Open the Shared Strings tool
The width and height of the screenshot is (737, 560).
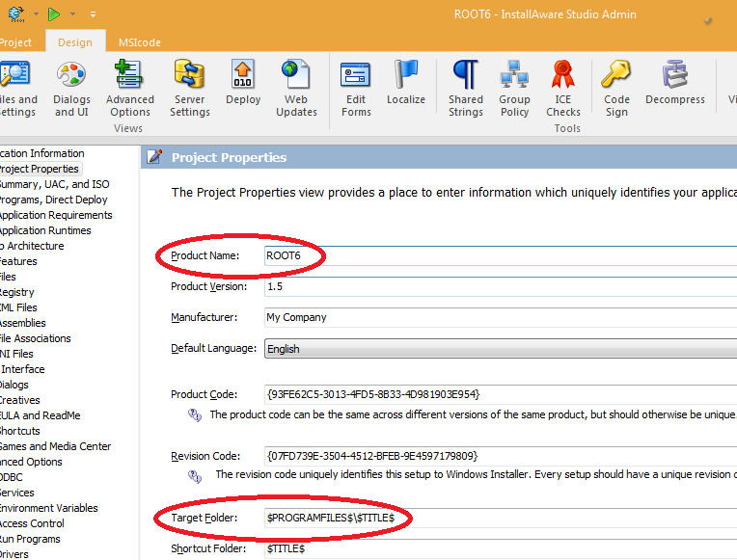click(465, 89)
